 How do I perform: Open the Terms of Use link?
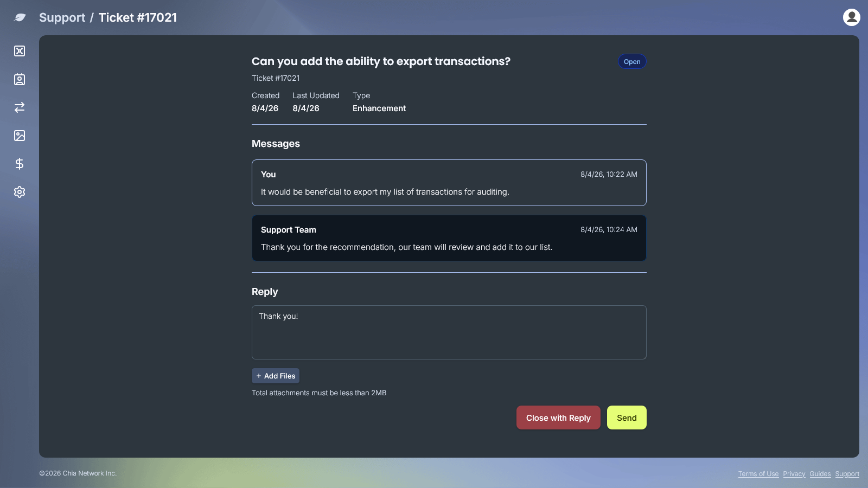click(758, 474)
